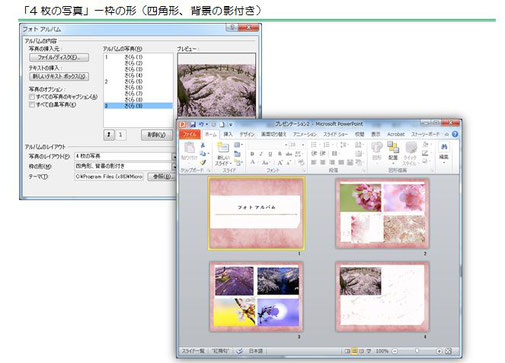
Task: Switch to the Acrobat tab
Action: [x=396, y=134]
